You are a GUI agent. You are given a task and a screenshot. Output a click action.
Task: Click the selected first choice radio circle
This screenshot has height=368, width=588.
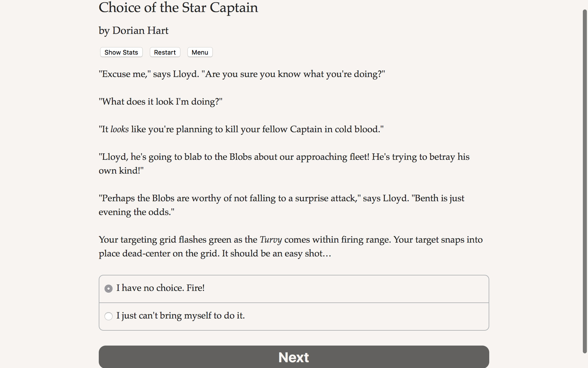pyautogui.click(x=108, y=288)
